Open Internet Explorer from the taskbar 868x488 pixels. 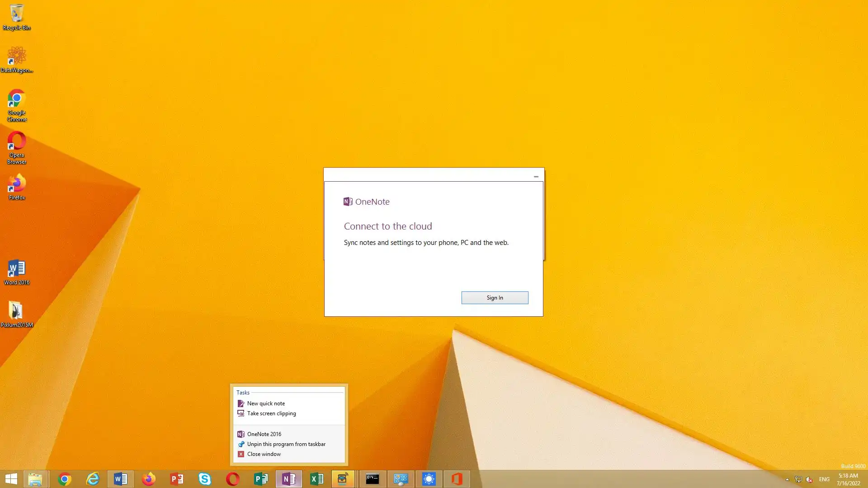(x=93, y=479)
